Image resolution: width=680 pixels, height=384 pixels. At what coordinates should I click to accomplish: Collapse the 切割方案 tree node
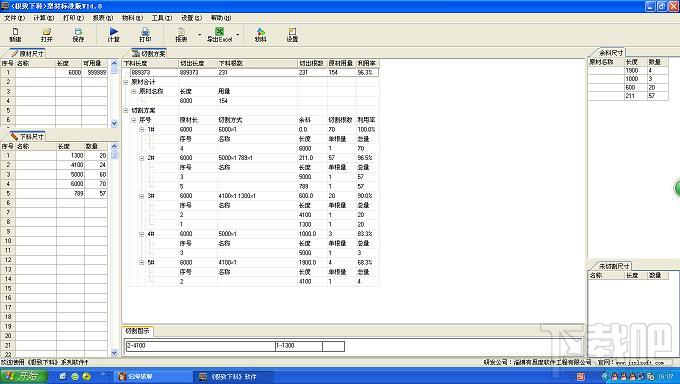pos(126,110)
